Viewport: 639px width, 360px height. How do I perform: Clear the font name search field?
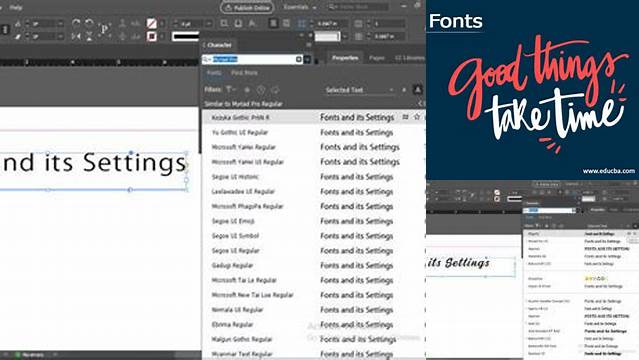tap(299, 60)
